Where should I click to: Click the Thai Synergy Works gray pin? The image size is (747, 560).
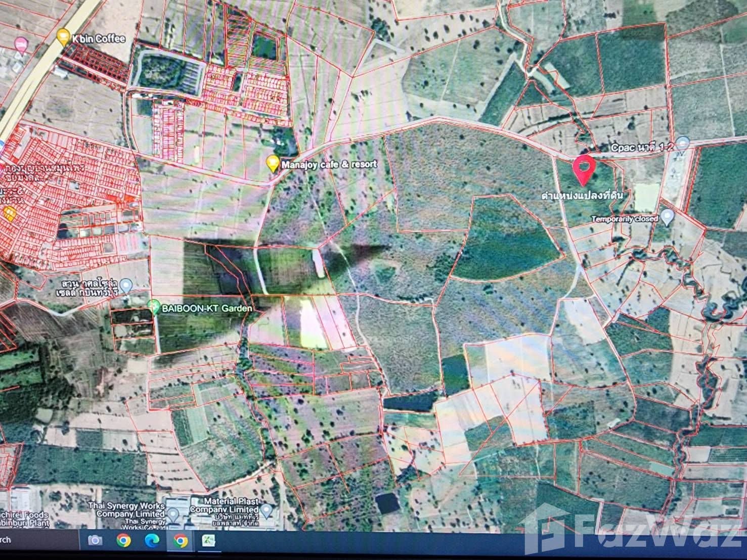(x=172, y=515)
